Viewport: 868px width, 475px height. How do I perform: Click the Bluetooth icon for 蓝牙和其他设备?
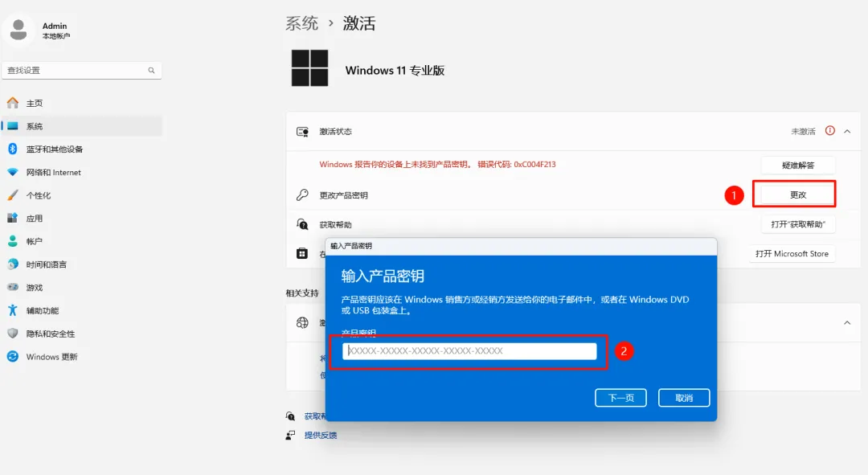[13, 149]
